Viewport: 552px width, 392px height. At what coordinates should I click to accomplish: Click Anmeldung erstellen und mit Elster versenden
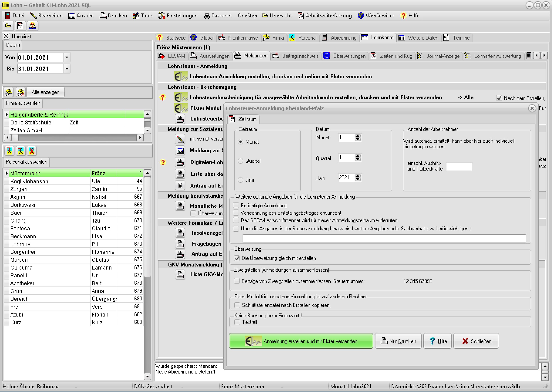(301, 341)
